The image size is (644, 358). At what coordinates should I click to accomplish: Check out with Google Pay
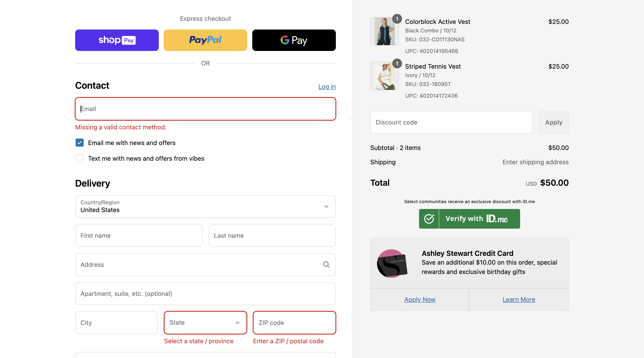(x=294, y=40)
